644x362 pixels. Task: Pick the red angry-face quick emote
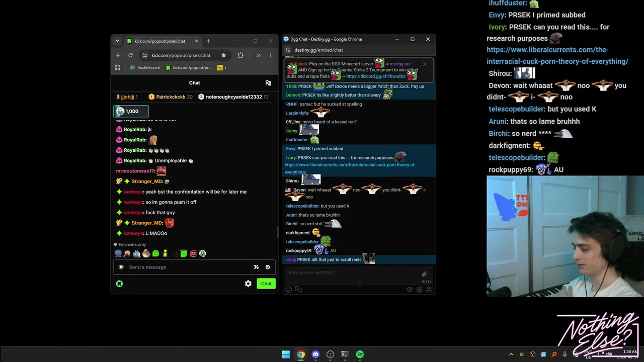click(193, 254)
